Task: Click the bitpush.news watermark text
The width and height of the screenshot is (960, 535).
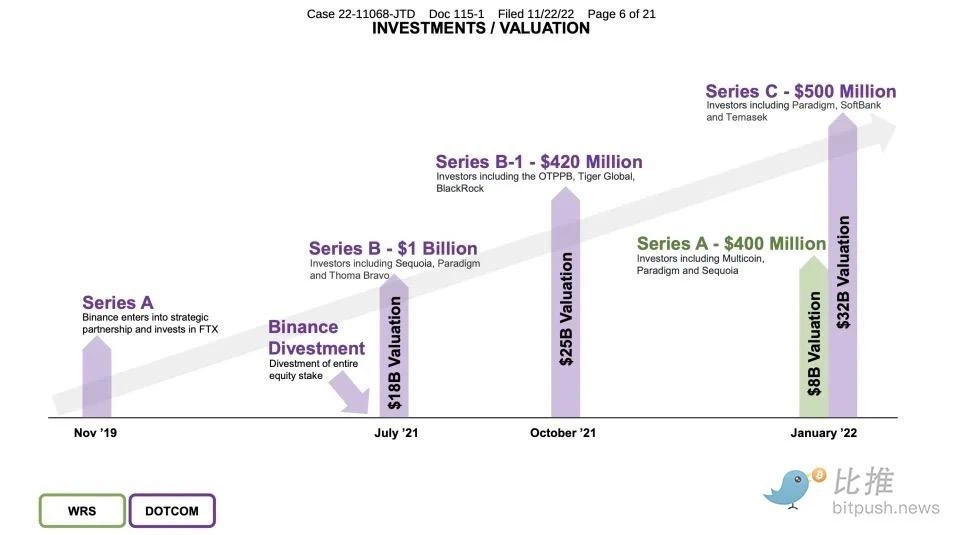Action: tap(885, 507)
